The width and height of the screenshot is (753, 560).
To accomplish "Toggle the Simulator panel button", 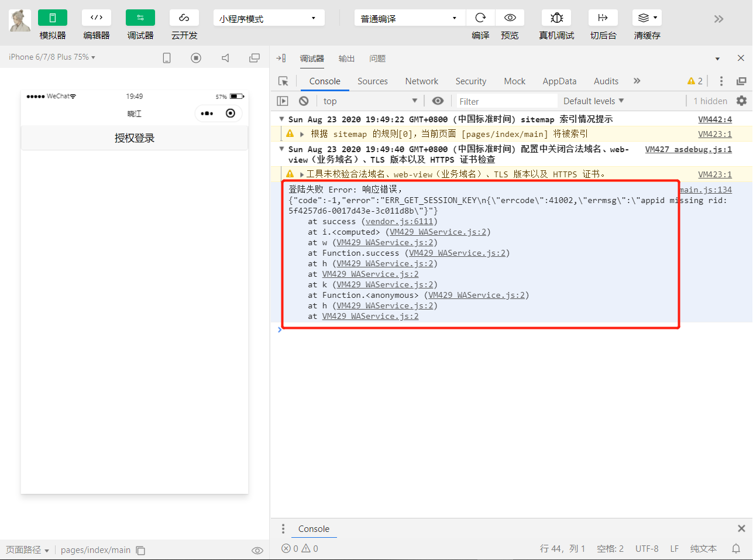I will tap(53, 18).
